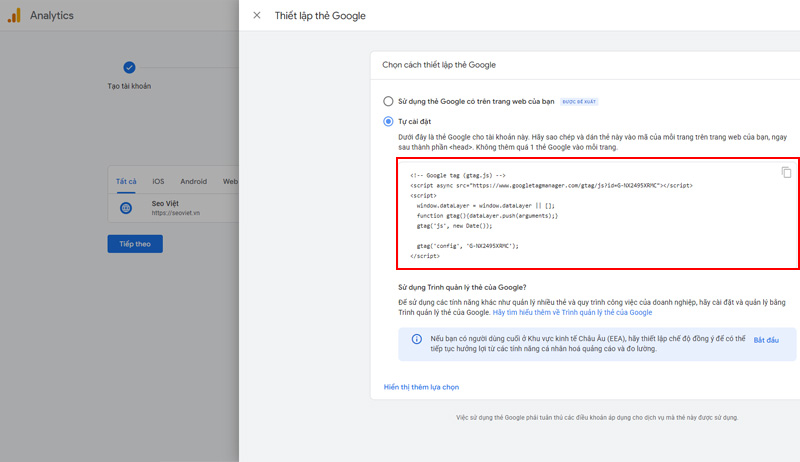Viewport: 800px width, 462px height.
Task: Select the Seo Việt data stream row
Action: (x=175, y=208)
